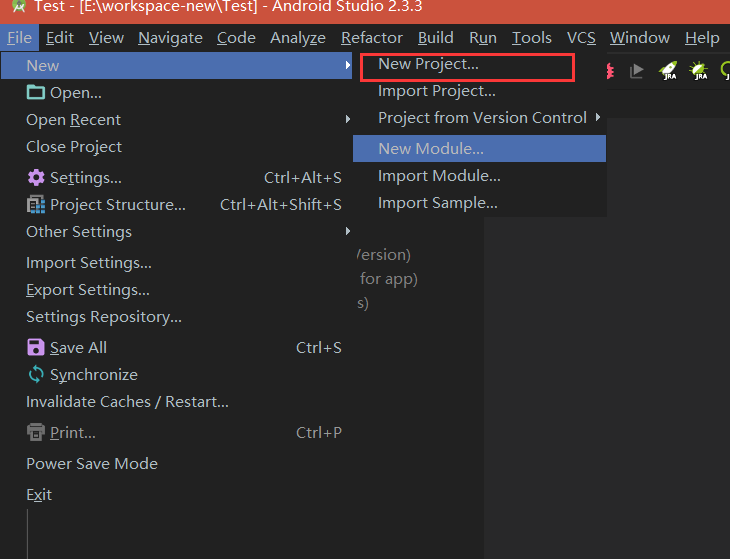The image size is (730, 559).
Task: Choose Open... in File menu
Action: [176, 93]
